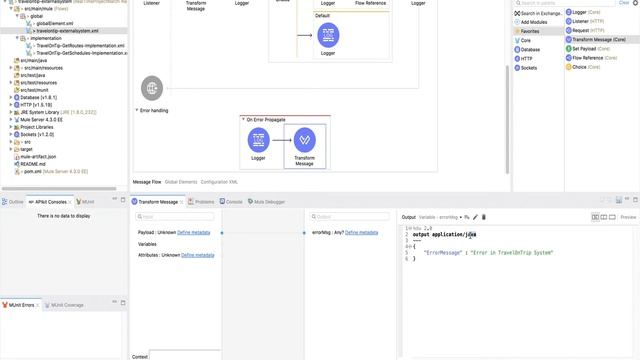Click Clear next to the palette search
Image resolution: width=640 pixels, height=360 pixels.
coord(624,2)
